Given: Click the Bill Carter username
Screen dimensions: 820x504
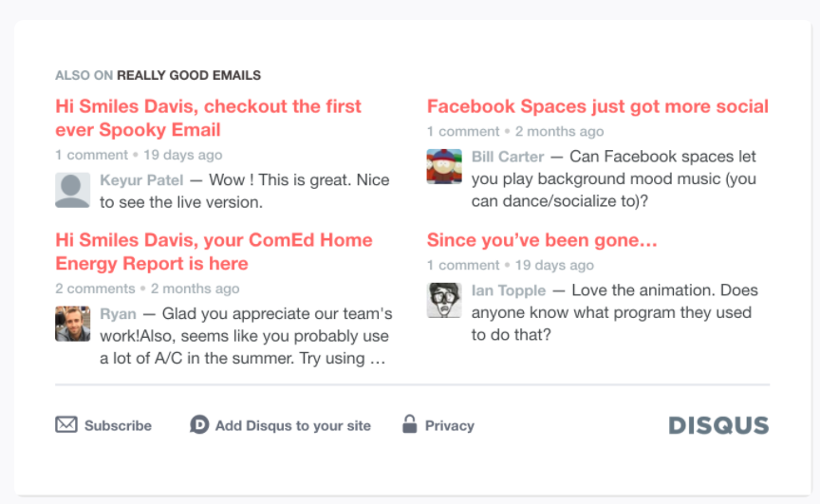Looking at the screenshot, I should [x=508, y=157].
